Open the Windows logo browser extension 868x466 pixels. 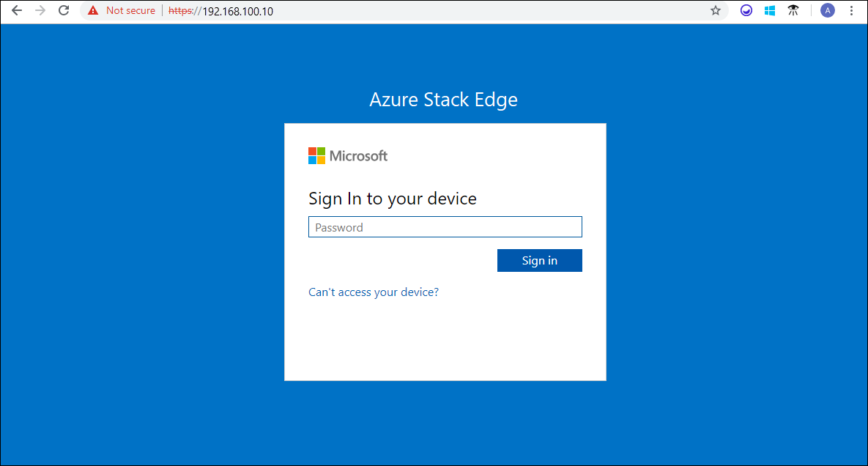(x=769, y=10)
